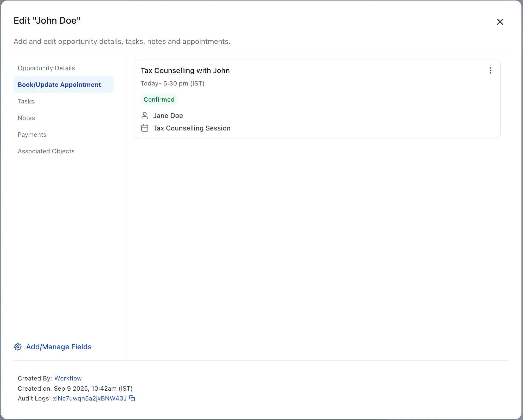
Task: Click the Confirmed status badge
Action: [159, 99]
